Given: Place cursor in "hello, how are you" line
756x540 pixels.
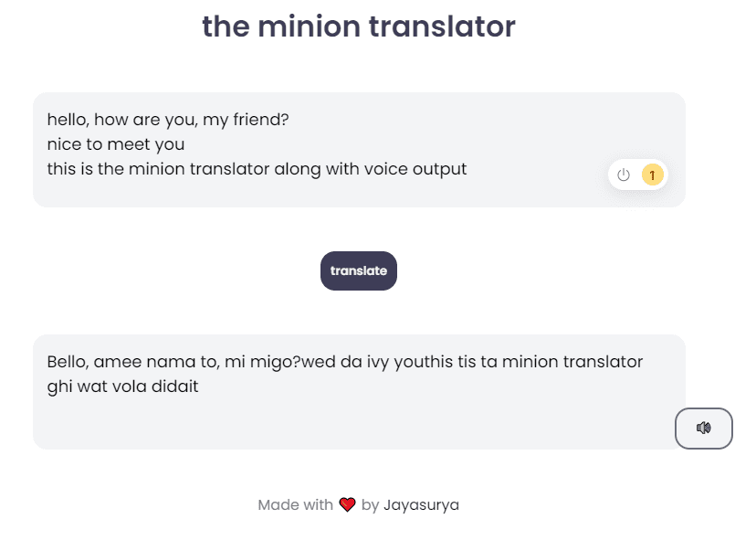Looking at the screenshot, I should pos(167,120).
